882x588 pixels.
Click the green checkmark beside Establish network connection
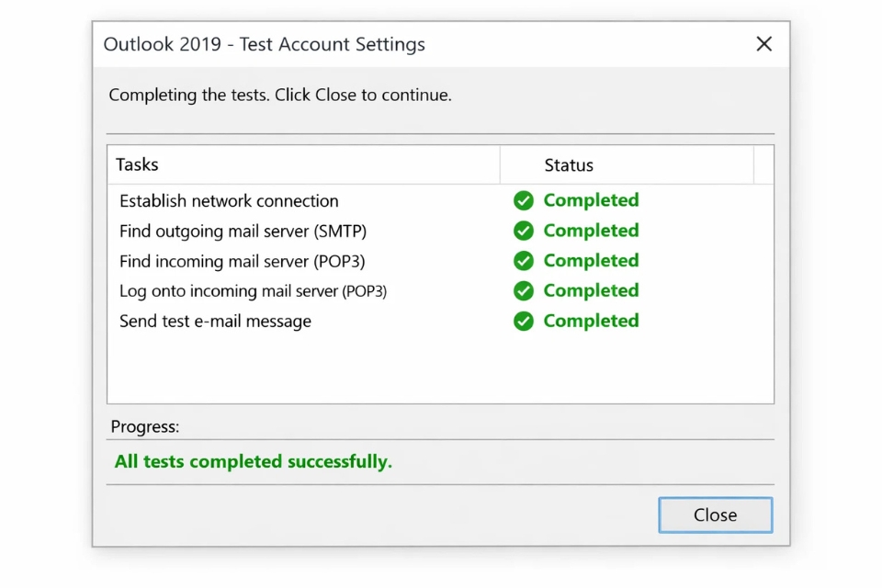pyautogui.click(x=523, y=200)
